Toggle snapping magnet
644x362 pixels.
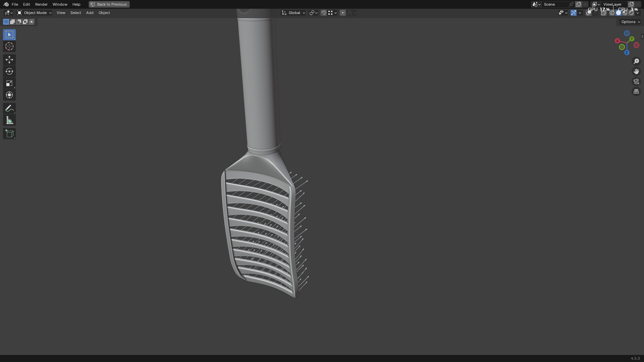click(323, 13)
